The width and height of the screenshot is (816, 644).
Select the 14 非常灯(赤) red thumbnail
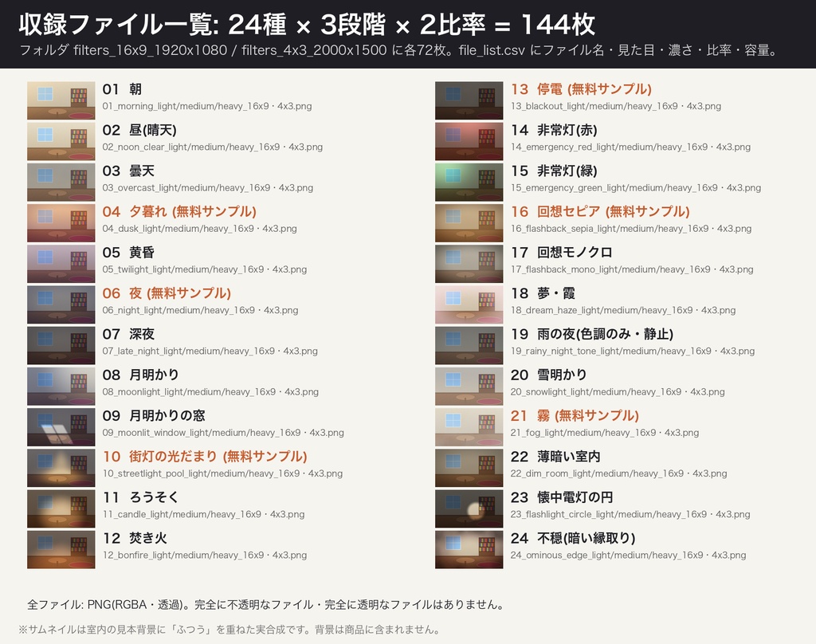[x=469, y=141]
